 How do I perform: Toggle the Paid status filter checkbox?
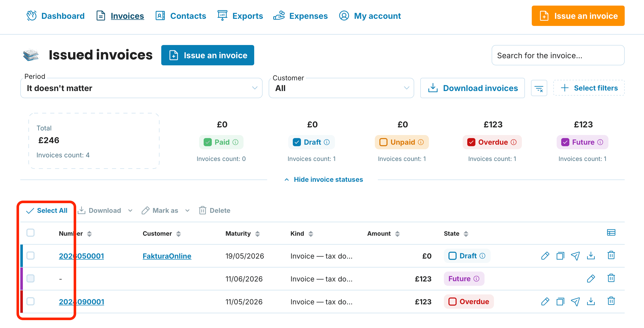208,142
